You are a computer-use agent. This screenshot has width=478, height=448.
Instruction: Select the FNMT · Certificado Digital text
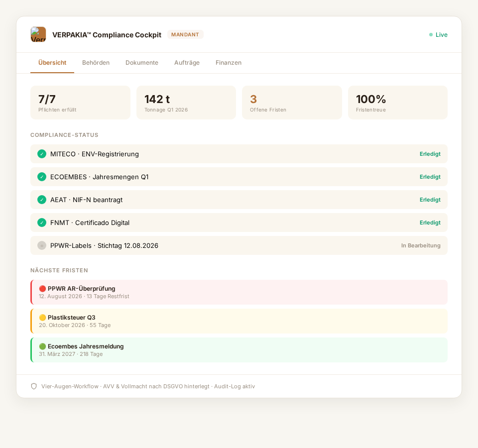[x=90, y=223]
